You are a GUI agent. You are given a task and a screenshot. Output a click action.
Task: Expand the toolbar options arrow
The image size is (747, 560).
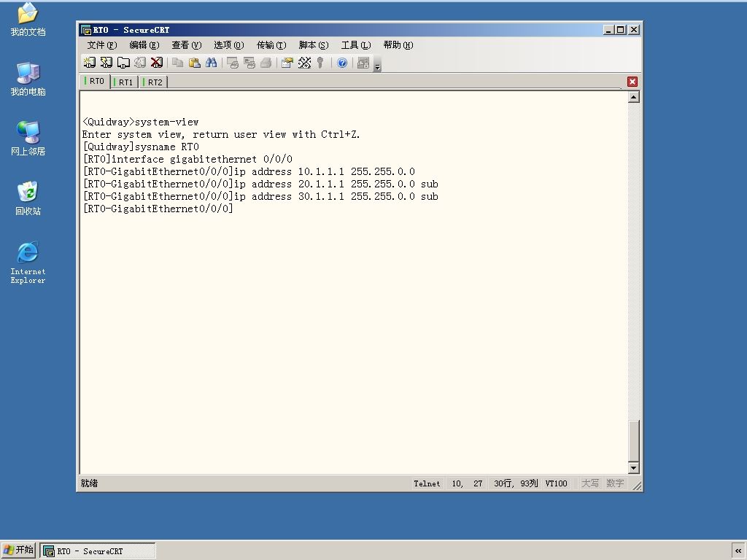click(x=377, y=66)
